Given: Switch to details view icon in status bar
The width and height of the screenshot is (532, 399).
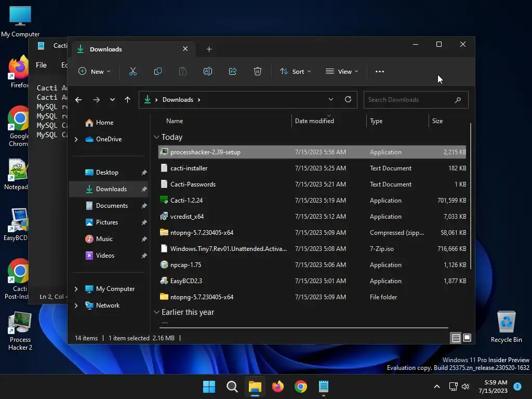Looking at the screenshot, I should click(456, 338).
